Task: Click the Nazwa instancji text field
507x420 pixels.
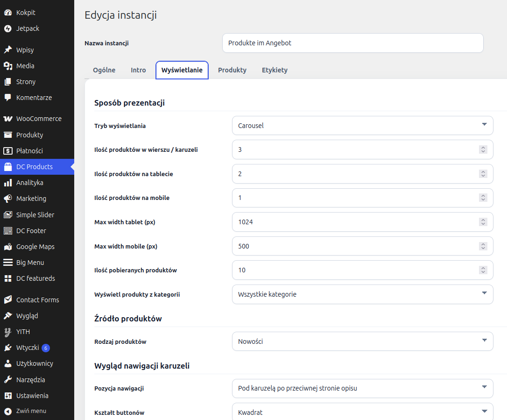Action: click(353, 43)
